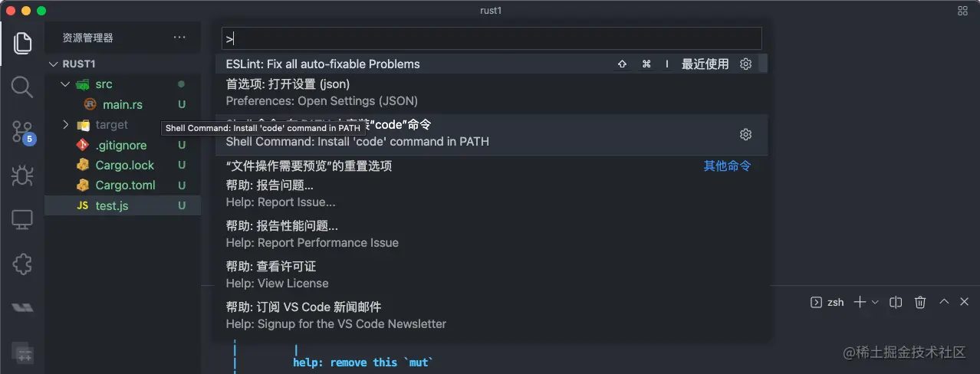Open explorer More Actions ellipsis
980x374 pixels.
pos(179,37)
